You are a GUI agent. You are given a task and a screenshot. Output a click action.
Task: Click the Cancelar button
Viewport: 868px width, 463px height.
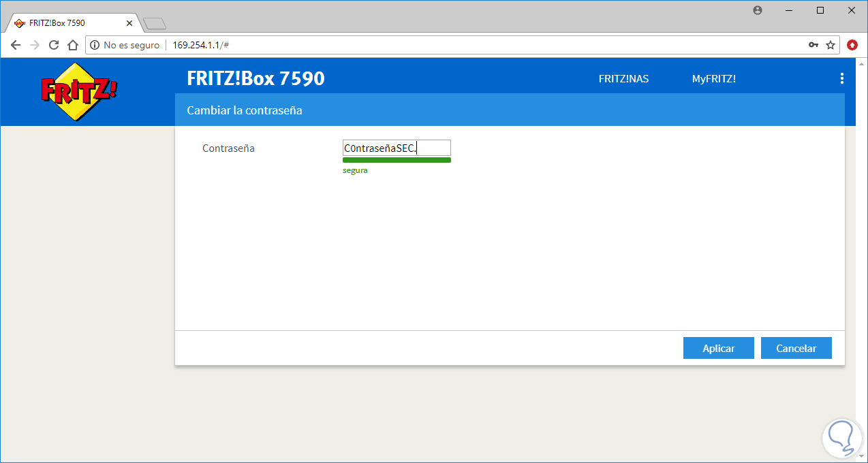coord(796,348)
